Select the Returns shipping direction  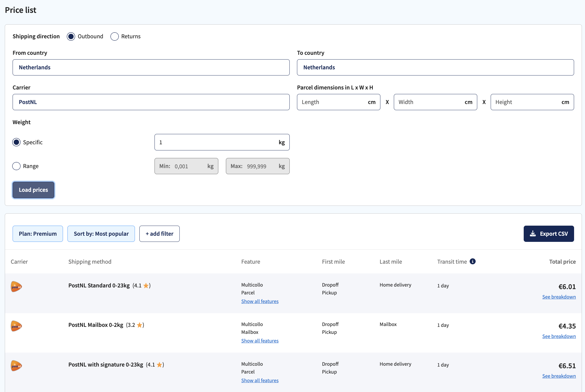click(114, 36)
